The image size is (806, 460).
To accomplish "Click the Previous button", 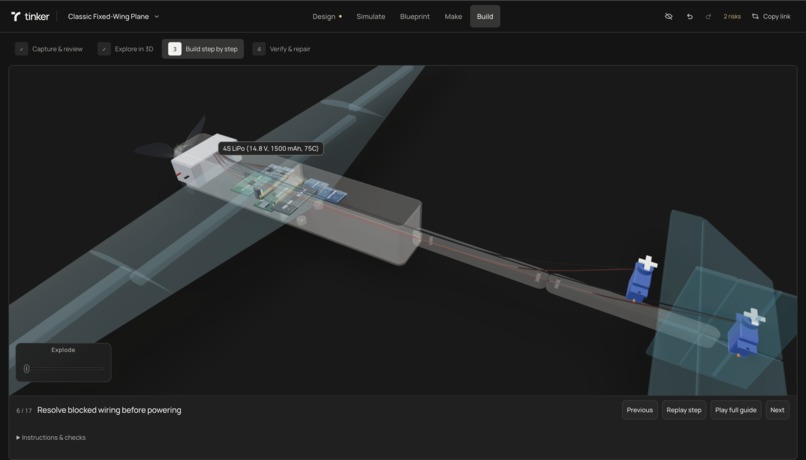I will coord(639,410).
